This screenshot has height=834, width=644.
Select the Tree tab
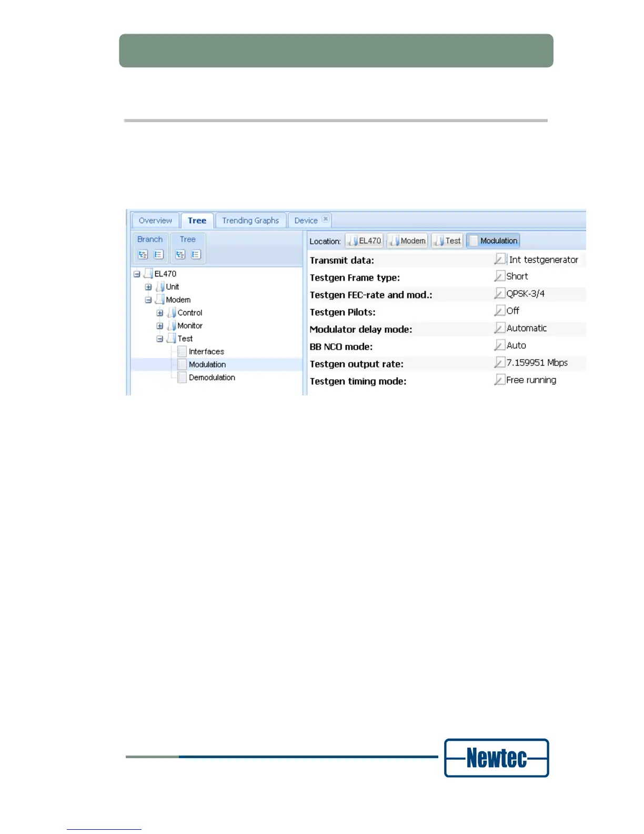197,221
